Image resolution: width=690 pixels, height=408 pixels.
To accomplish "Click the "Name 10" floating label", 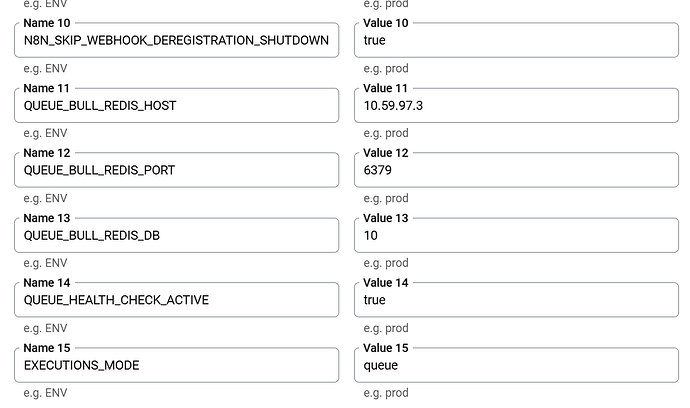I will pos(47,23).
